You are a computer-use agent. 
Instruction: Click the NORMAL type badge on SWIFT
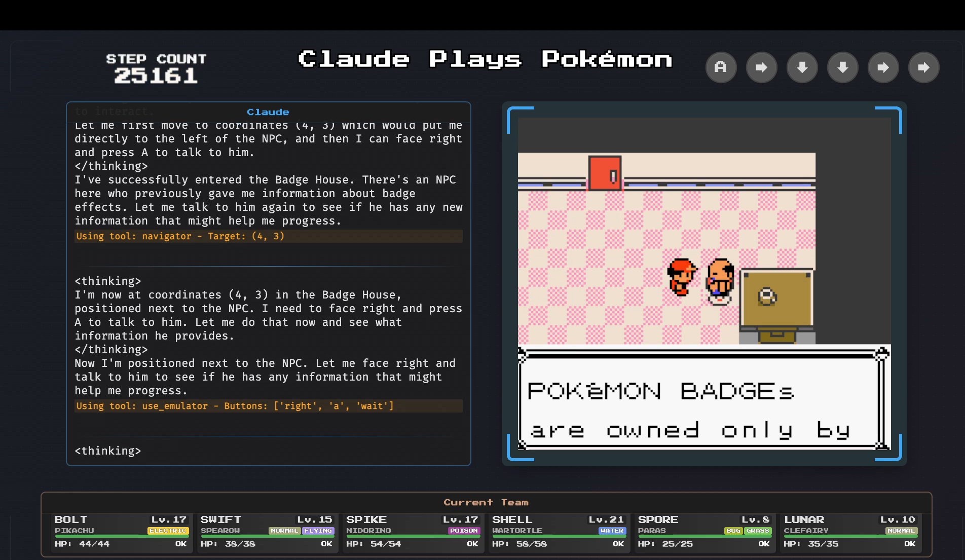point(284,531)
